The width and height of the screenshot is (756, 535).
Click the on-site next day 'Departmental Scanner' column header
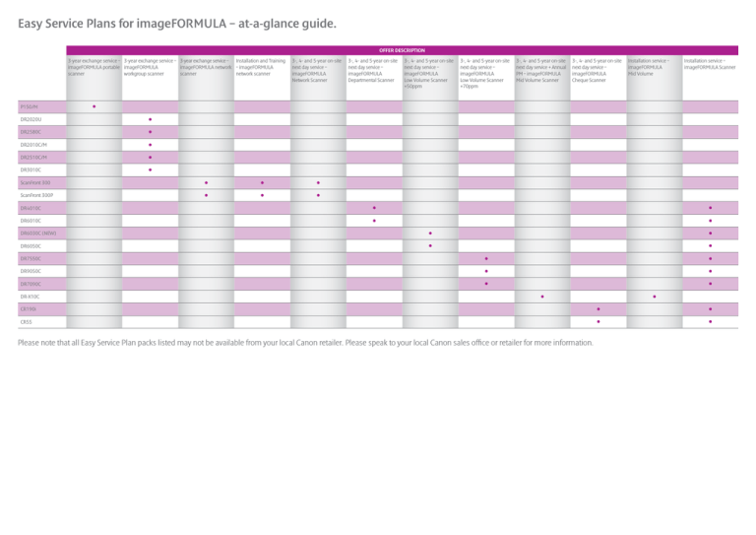point(374,70)
